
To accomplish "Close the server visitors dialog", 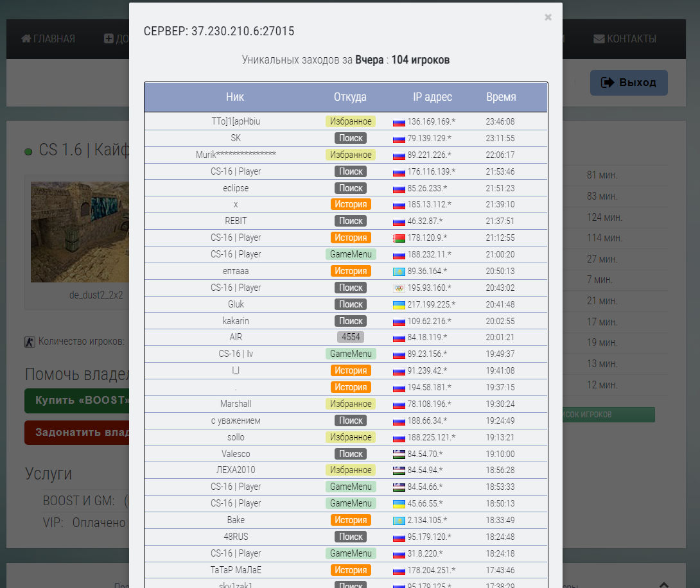I will [548, 17].
